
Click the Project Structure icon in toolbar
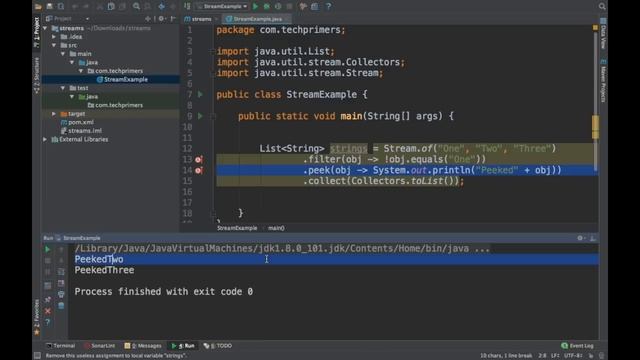pyautogui.click(x=315, y=6)
